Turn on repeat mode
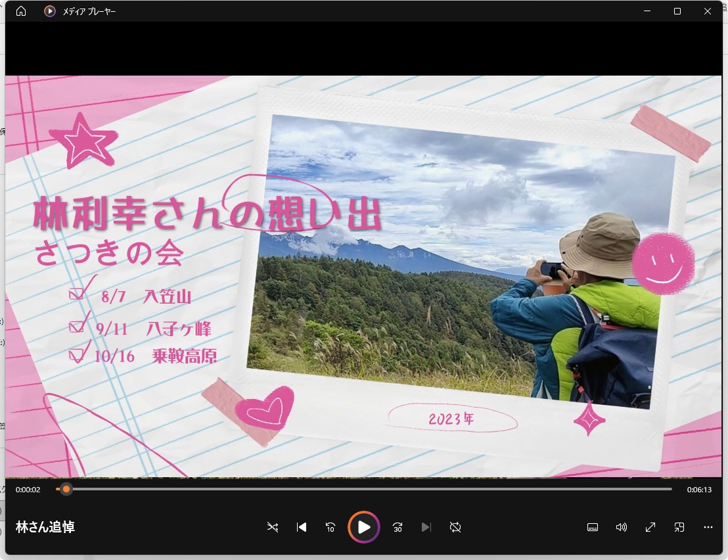 [455, 527]
